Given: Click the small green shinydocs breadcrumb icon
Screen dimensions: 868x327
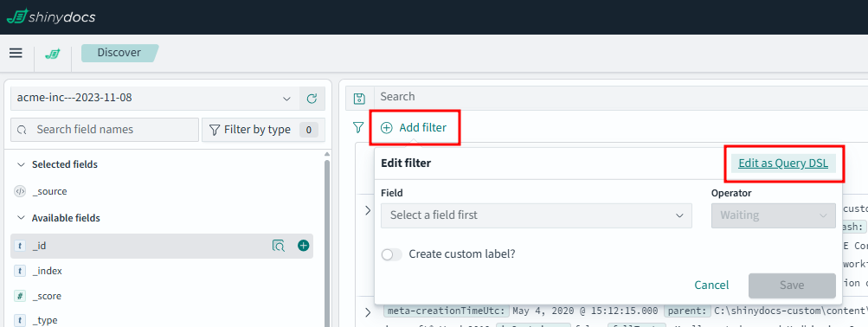Looking at the screenshot, I should tap(53, 54).
